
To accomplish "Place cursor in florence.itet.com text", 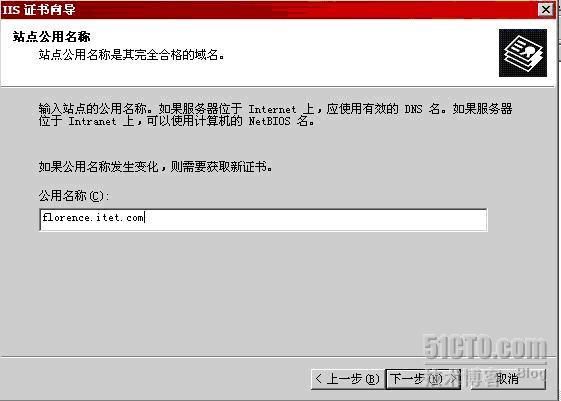I will 93,217.
